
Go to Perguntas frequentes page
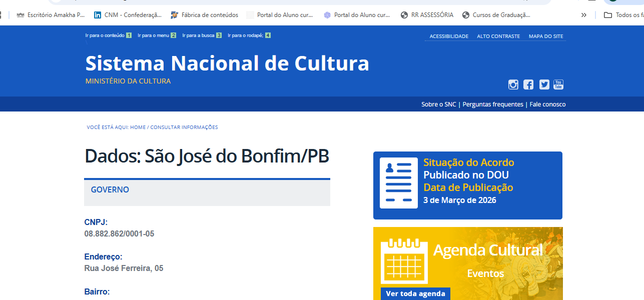(x=493, y=104)
